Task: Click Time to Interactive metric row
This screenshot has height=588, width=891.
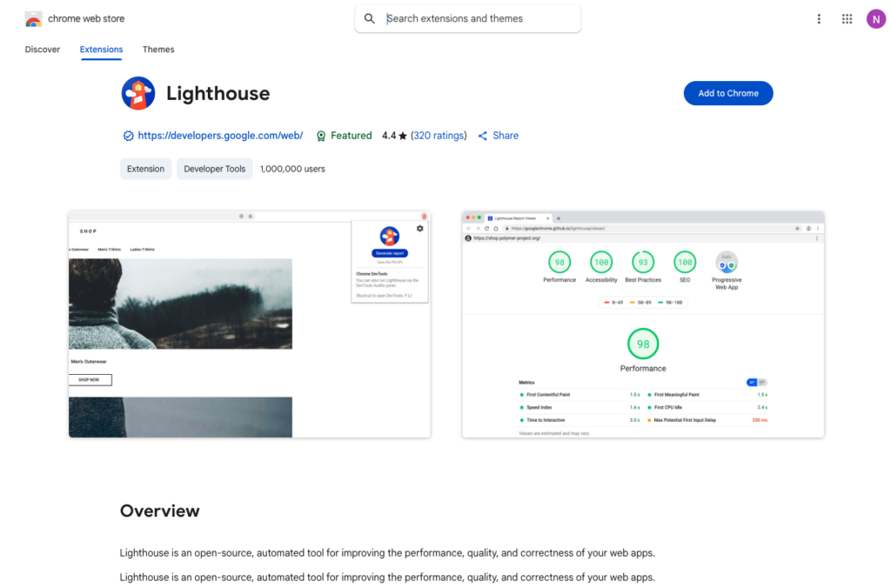Action: point(579,420)
